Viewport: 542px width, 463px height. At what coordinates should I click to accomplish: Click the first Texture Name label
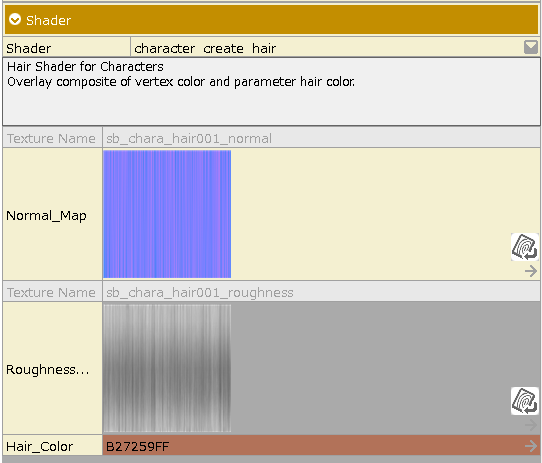click(x=51, y=138)
